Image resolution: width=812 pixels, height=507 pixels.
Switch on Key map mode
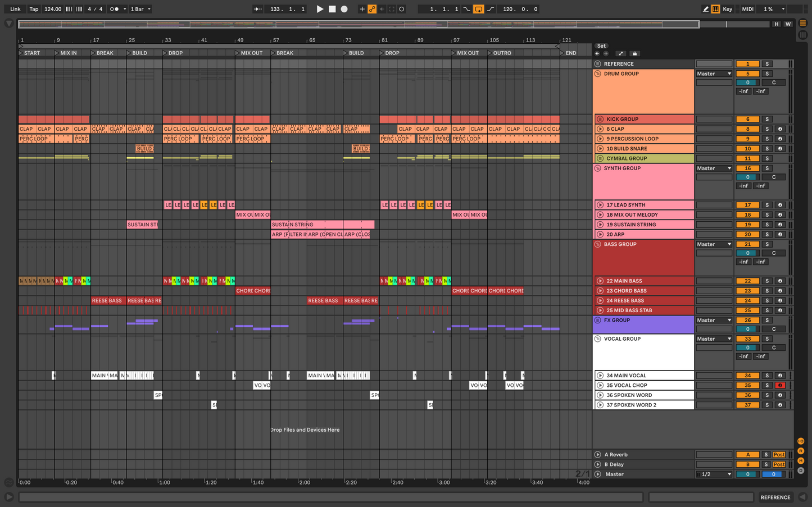(x=727, y=9)
